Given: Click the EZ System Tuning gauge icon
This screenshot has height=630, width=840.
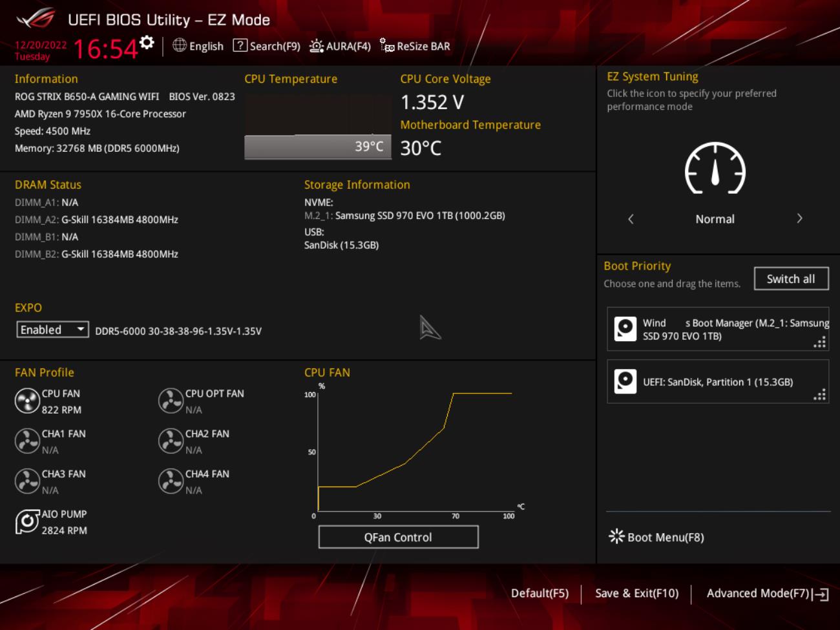Looking at the screenshot, I should pos(715,168).
